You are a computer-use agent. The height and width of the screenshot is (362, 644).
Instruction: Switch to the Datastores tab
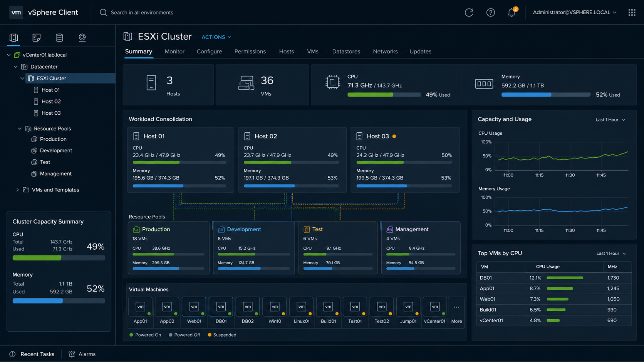point(346,52)
